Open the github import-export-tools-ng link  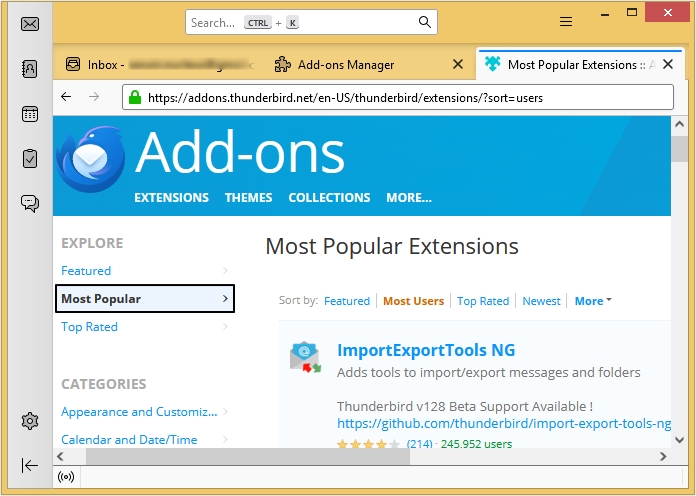click(504, 424)
